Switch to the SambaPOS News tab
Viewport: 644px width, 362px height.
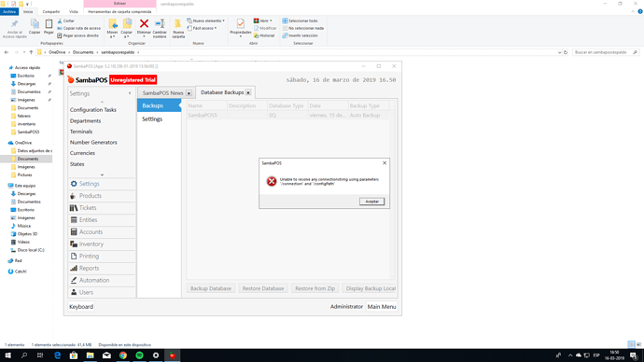[x=162, y=93]
